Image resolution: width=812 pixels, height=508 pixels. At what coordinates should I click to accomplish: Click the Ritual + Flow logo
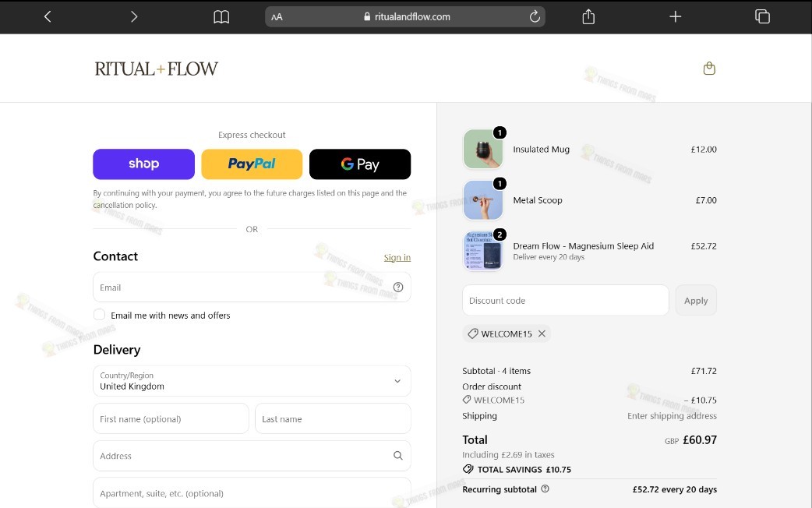[x=157, y=69]
